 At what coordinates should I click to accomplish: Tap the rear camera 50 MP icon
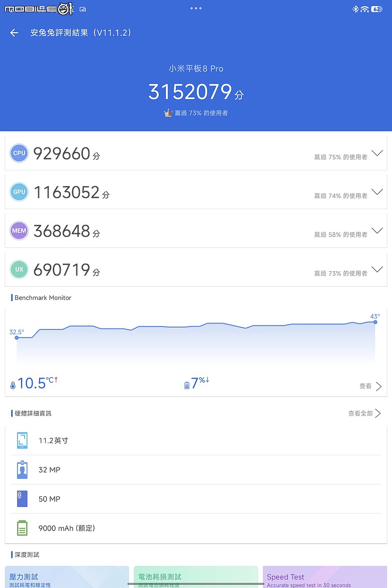pyautogui.click(x=22, y=499)
